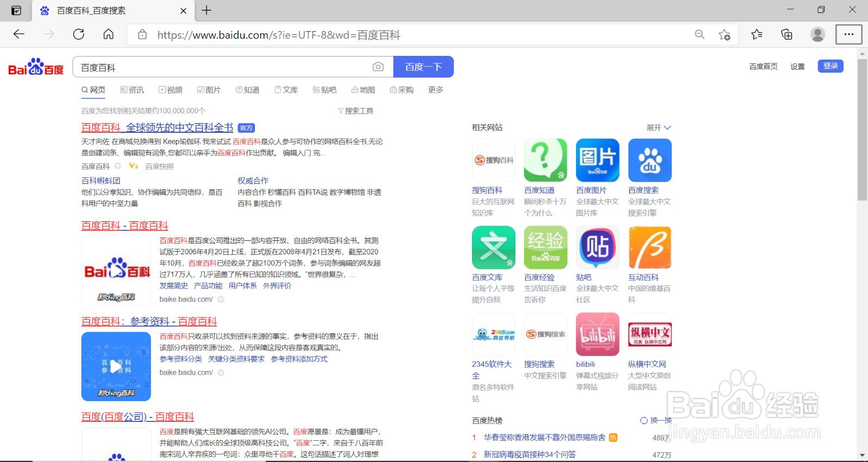Open the 2345软件大全 icon

(494, 334)
